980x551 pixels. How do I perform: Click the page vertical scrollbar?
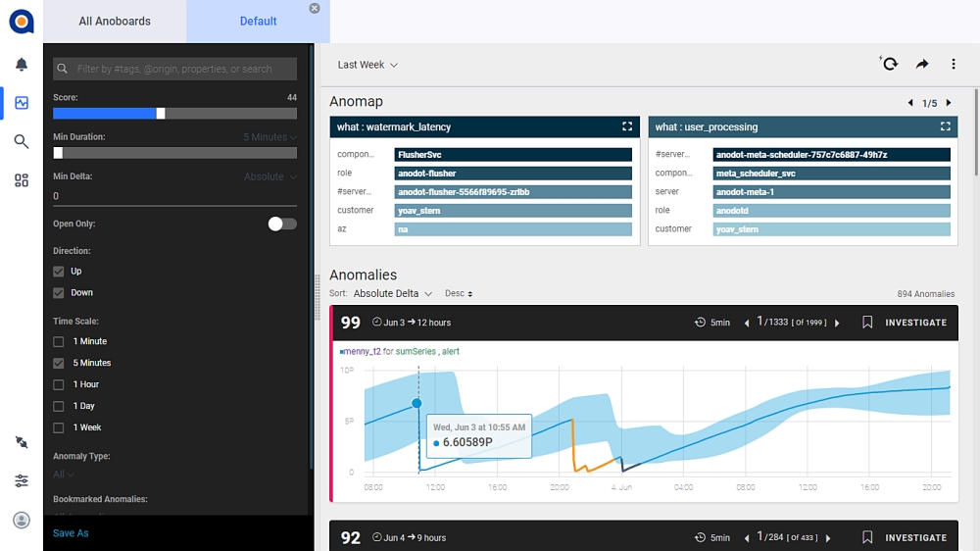click(976, 132)
